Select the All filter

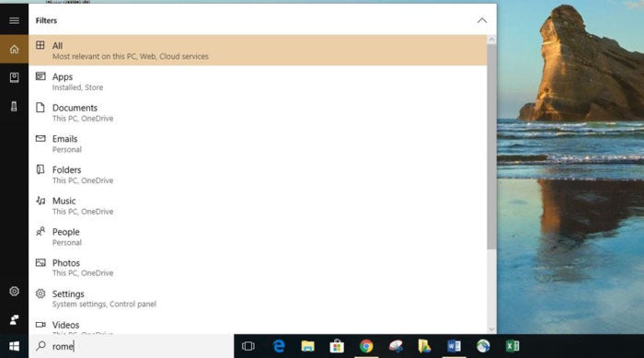(258, 50)
